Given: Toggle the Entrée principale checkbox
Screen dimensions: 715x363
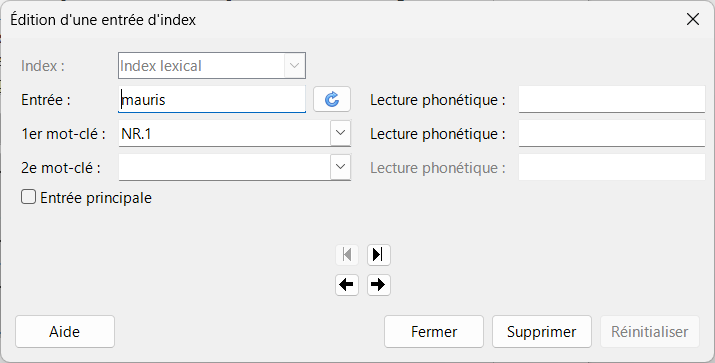Looking at the screenshot, I should [x=28, y=197].
